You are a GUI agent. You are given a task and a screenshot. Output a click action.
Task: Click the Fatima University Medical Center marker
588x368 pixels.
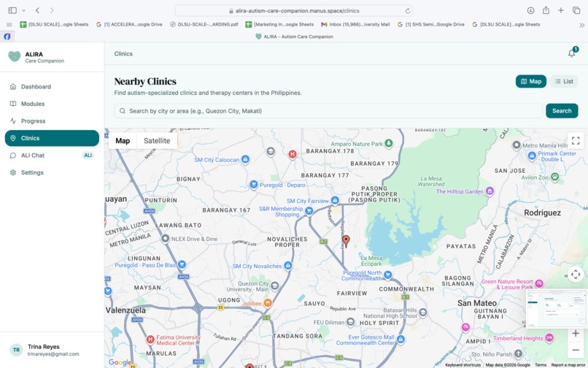(150, 340)
